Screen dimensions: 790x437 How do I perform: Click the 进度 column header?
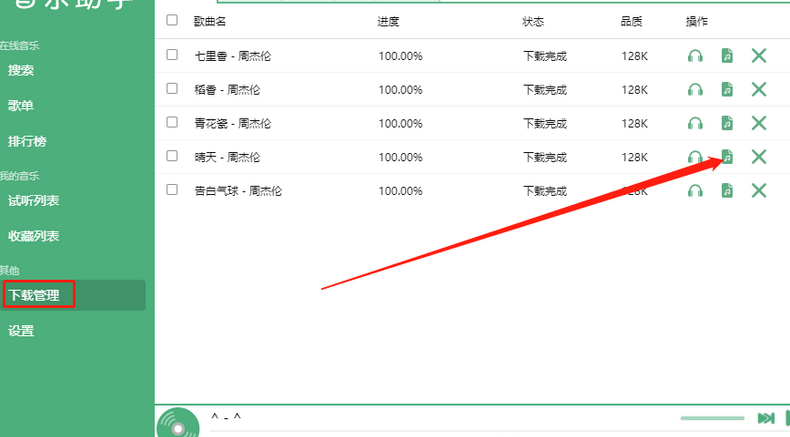[x=388, y=21]
